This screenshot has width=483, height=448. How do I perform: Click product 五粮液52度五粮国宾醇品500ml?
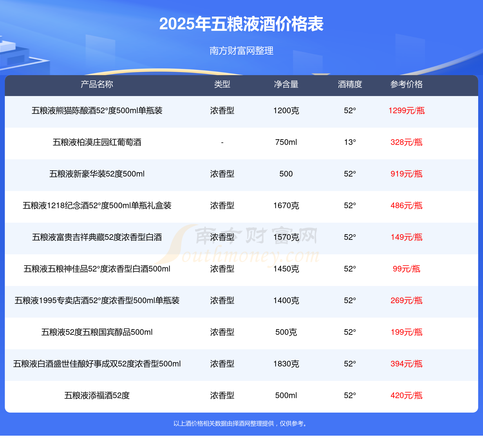[97, 332]
